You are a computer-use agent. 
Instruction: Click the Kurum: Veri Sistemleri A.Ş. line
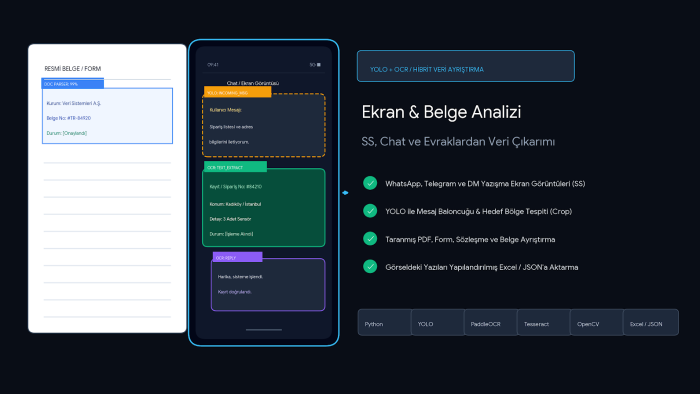(74, 103)
